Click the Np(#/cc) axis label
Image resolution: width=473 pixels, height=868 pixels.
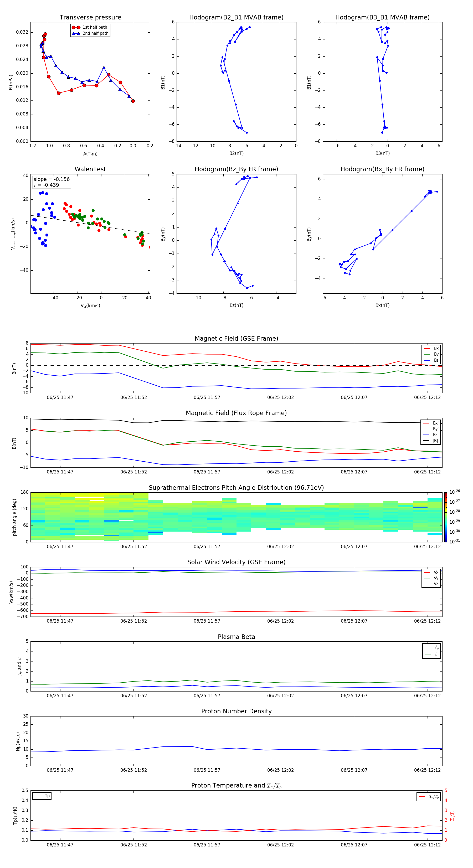point(18,741)
